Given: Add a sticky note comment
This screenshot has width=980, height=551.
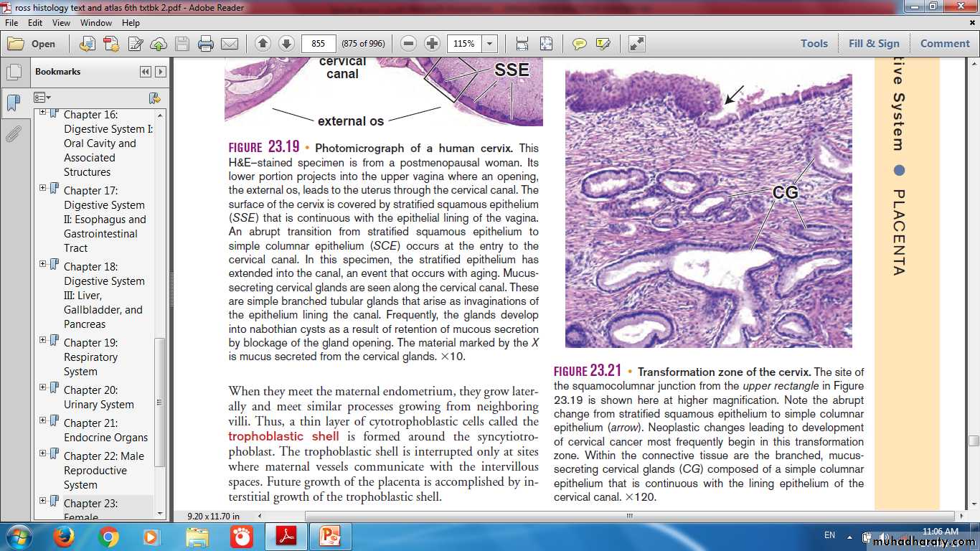Looking at the screenshot, I should (x=579, y=44).
